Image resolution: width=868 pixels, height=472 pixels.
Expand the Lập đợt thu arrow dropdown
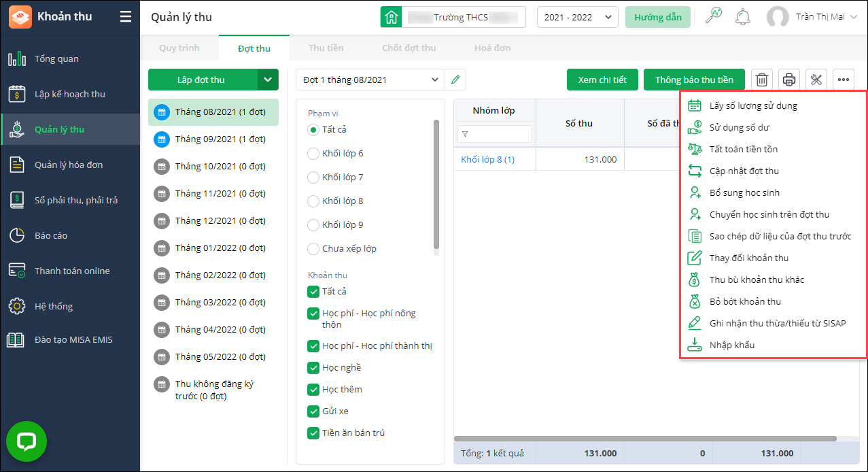pyautogui.click(x=268, y=80)
